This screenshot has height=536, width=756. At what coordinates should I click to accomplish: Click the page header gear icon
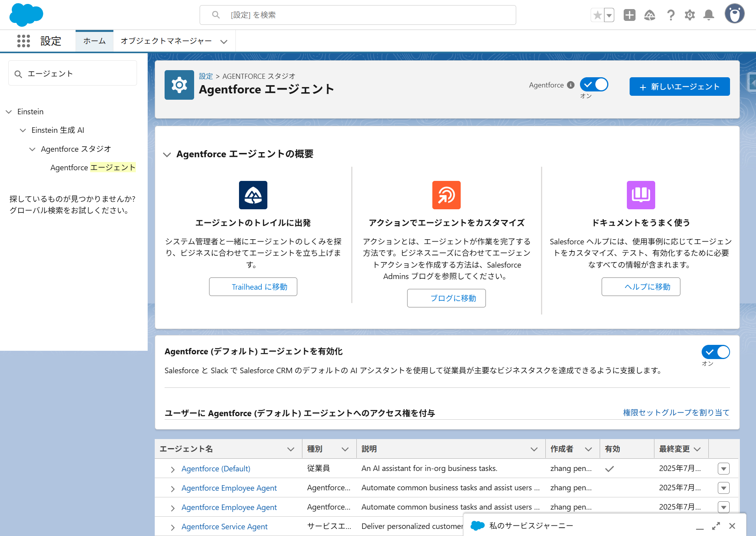click(x=179, y=85)
